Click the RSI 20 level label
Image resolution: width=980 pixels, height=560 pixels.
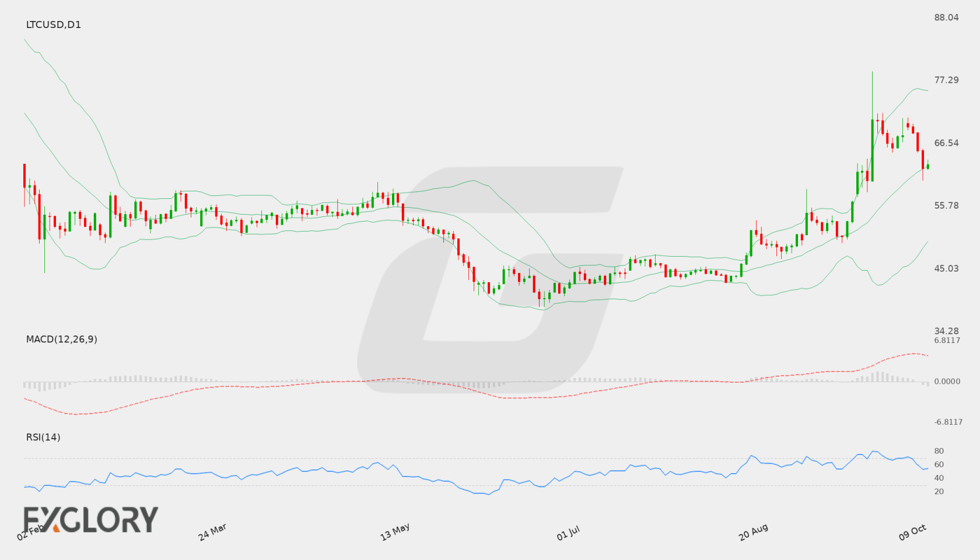[939, 491]
